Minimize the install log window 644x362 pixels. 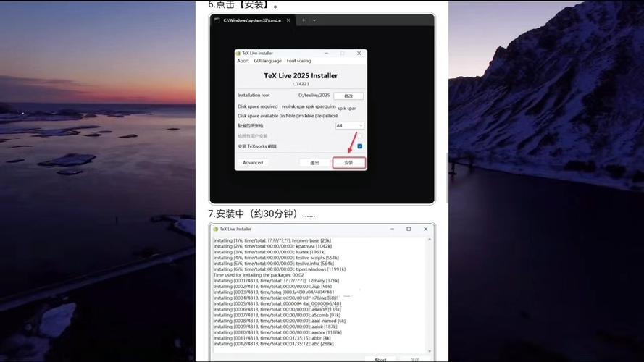392,229
